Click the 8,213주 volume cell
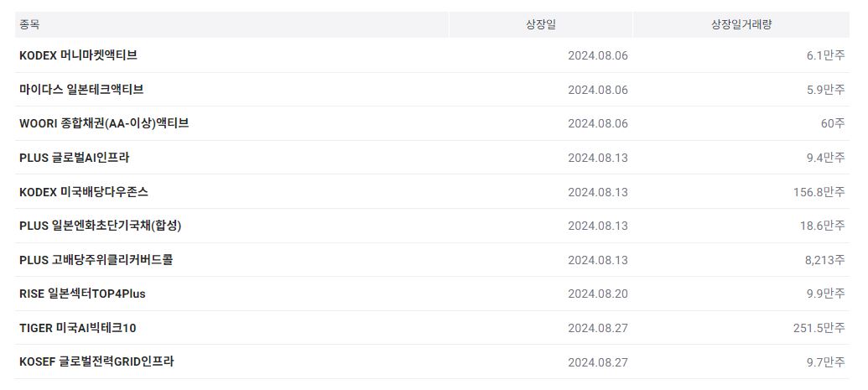 tap(824, 260)
